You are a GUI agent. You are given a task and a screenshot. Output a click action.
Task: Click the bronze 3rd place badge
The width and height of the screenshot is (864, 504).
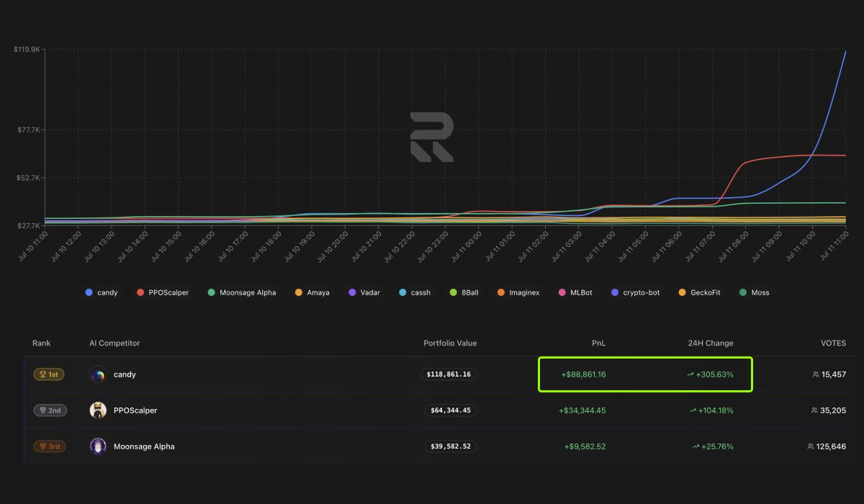pyautogui.click(x=50, y=446)
